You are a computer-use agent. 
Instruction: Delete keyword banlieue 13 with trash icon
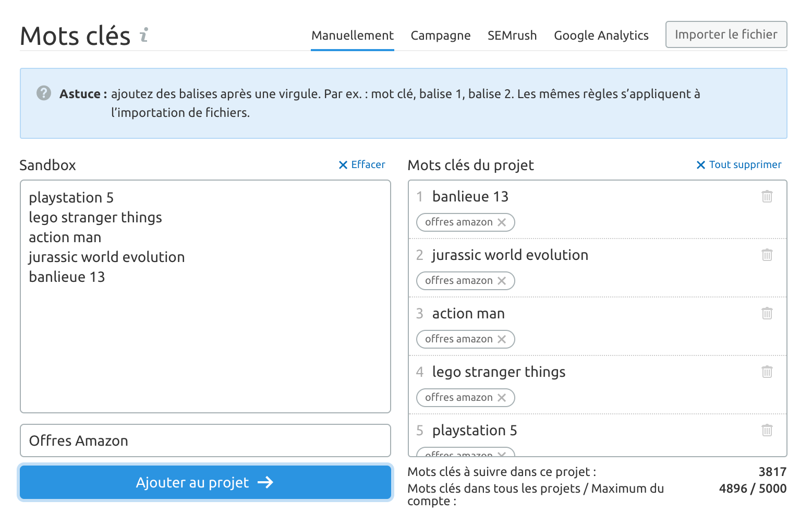tap(767, 197)
